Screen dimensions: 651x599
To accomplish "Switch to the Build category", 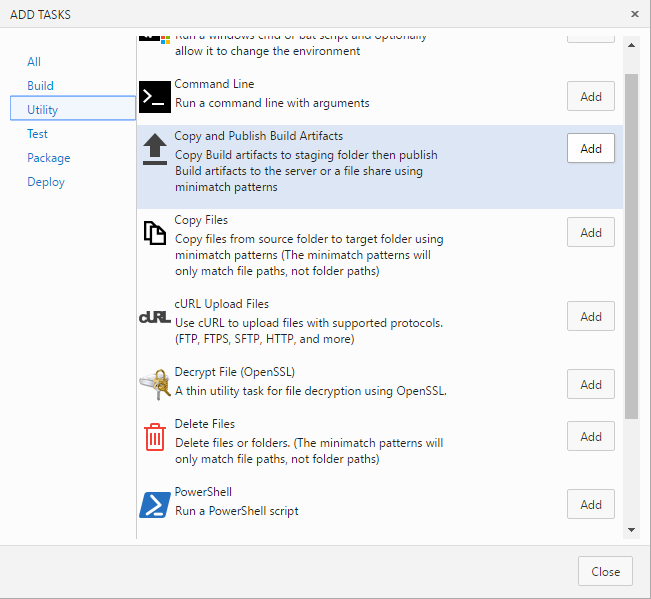I will (40, 86).
